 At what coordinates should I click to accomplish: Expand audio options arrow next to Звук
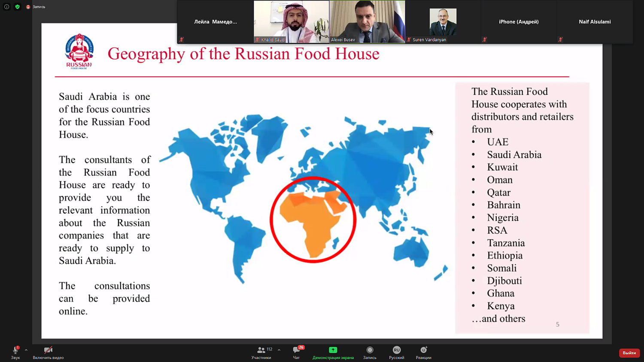coord(26,350)
